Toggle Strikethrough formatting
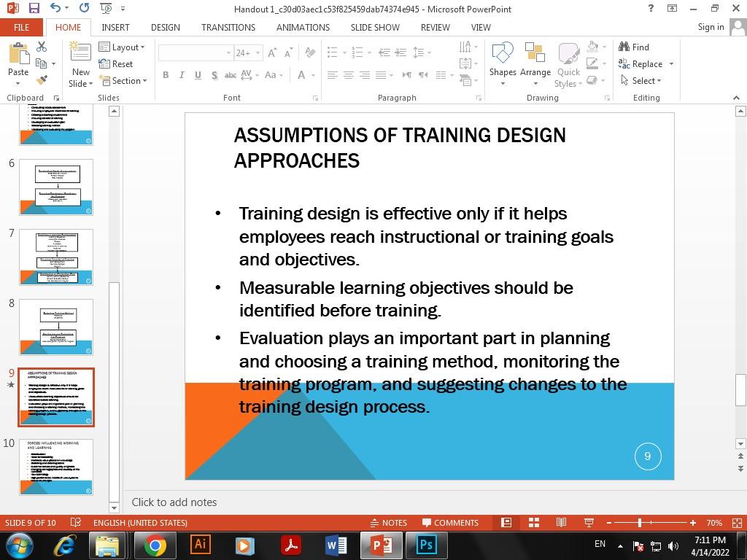This screenshot has width=747, height=560. [x=231, y=75]
